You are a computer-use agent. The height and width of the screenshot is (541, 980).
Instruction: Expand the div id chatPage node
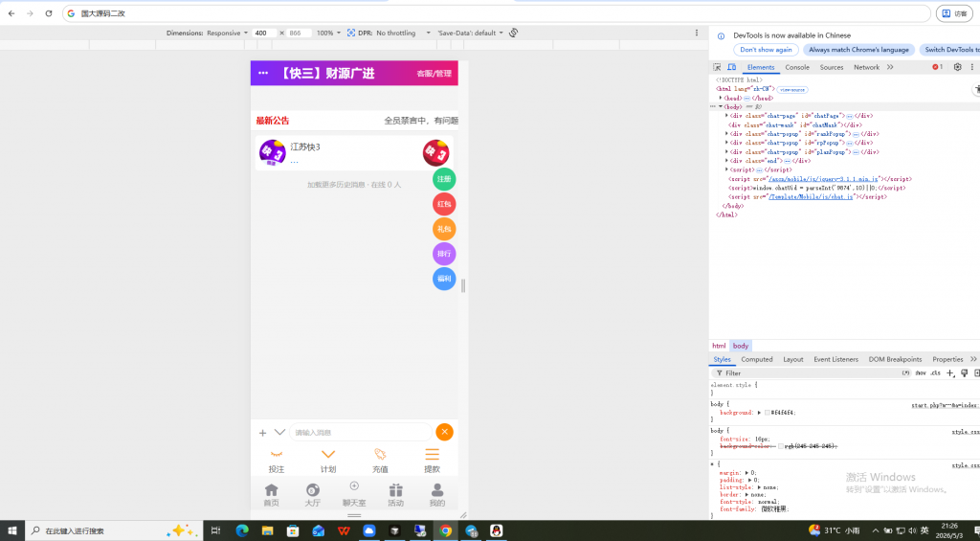[726, 116]
